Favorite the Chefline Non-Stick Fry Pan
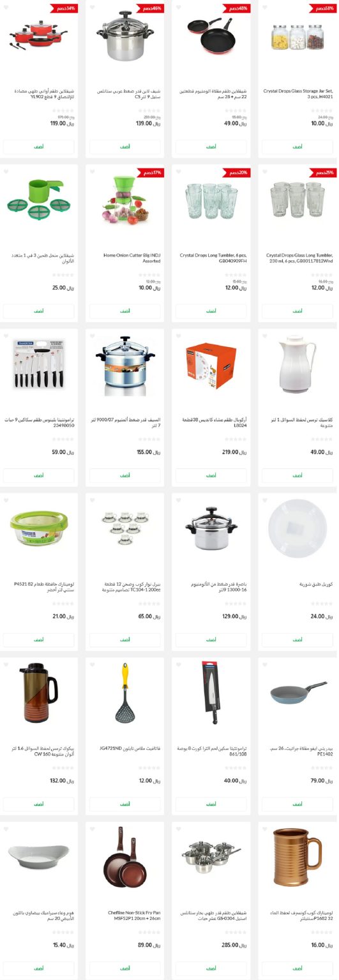 point(93,829)
